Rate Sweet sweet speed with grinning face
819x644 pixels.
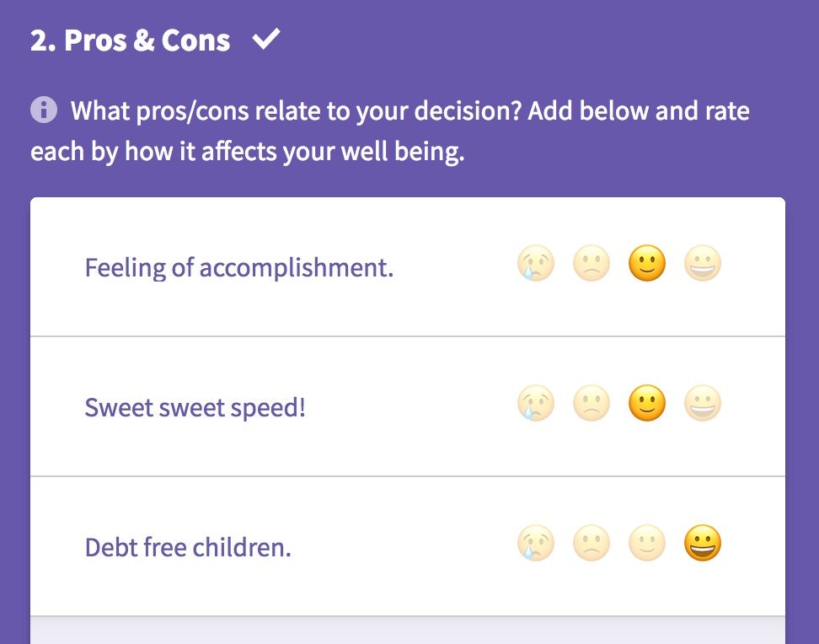coord(703,405)
